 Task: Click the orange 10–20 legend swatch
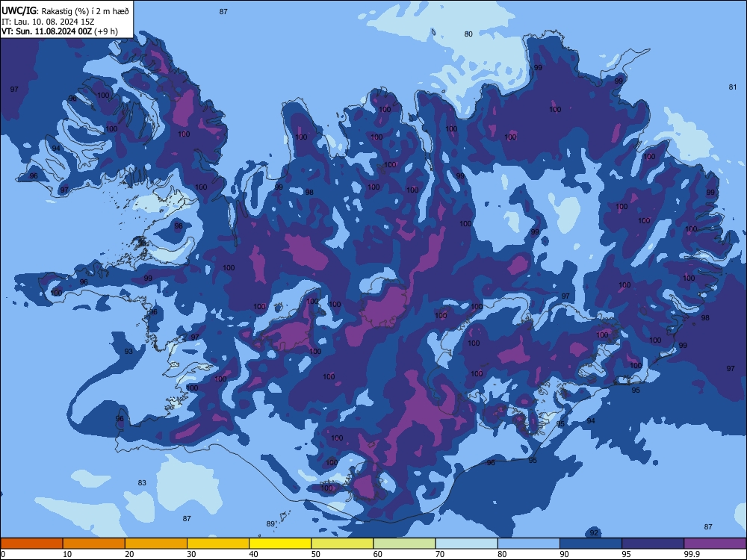click(94, 544)
